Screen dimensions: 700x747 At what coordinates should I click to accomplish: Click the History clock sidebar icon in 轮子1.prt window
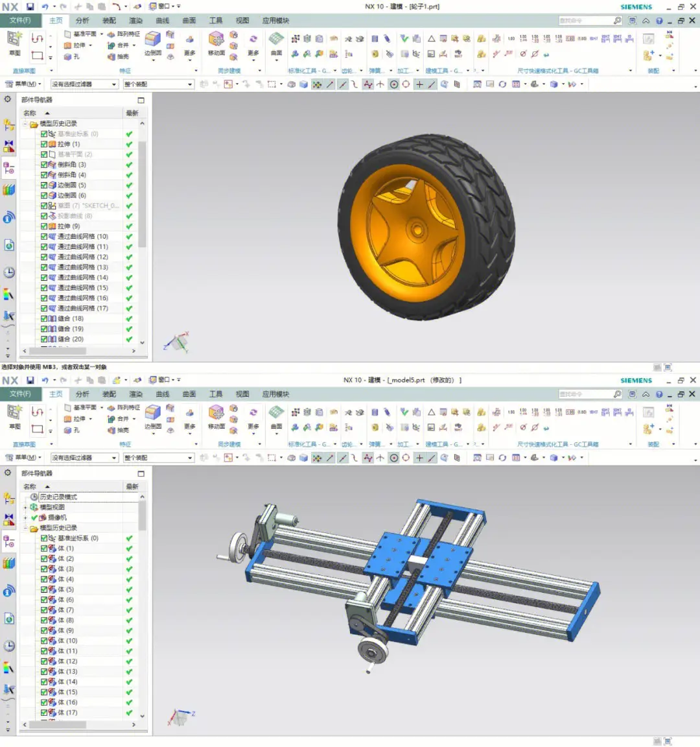pyautogui.click(x=9, y=272)
